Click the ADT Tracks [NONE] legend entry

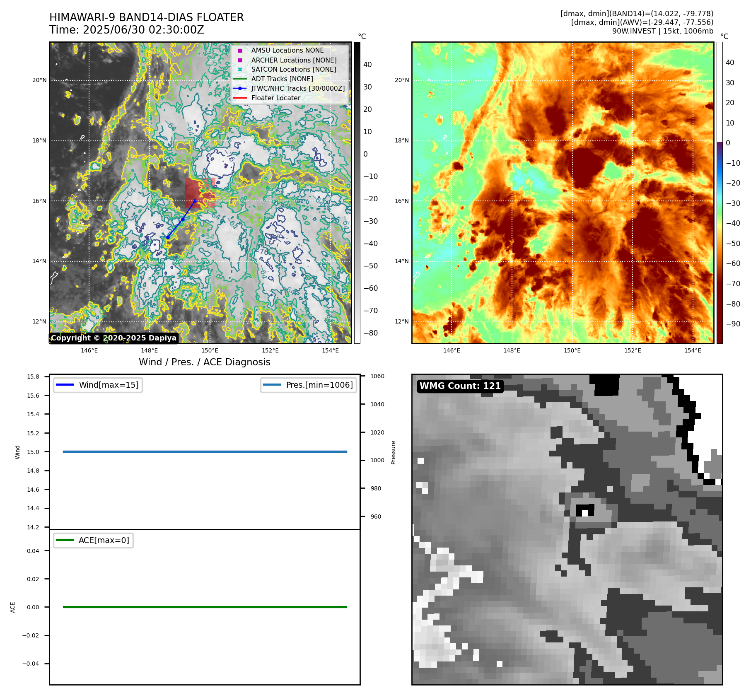273,79
